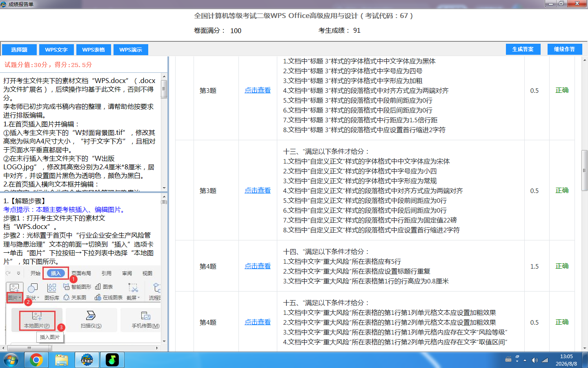Click the solution panel's horizontal scroll-left arrow
Screen dimensions: 588x368
pos(3,348)
